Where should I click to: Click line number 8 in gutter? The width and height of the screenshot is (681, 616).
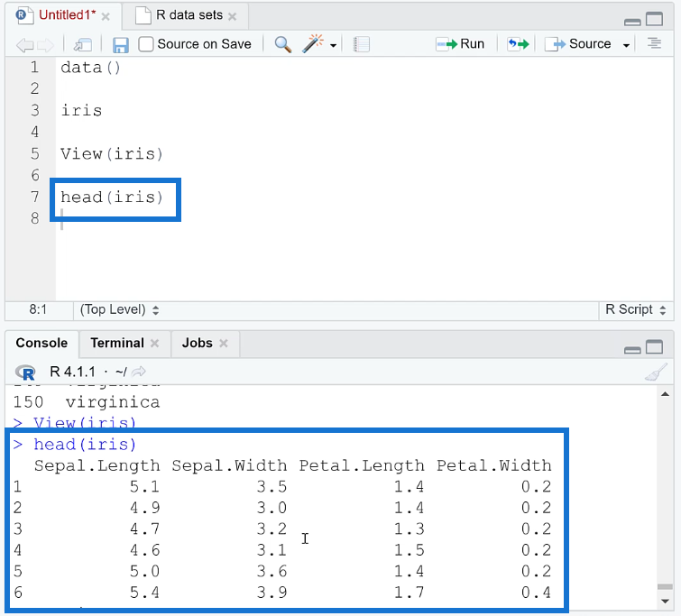coord(35,218)
